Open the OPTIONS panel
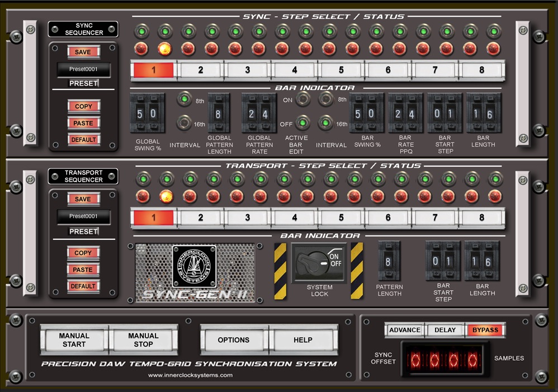This screenshot has height=392, width=558. pyautogui.click(x=233, y=340)
